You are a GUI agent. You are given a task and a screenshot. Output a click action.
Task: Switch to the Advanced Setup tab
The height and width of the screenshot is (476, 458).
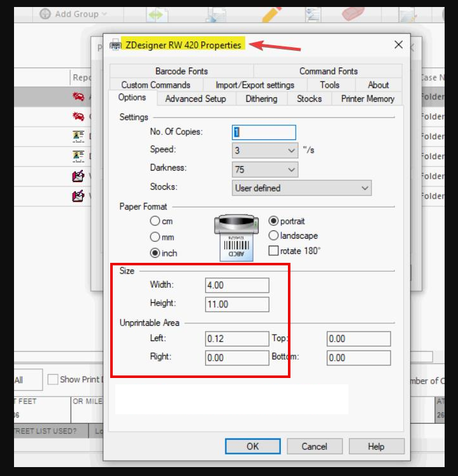[196, 99]
